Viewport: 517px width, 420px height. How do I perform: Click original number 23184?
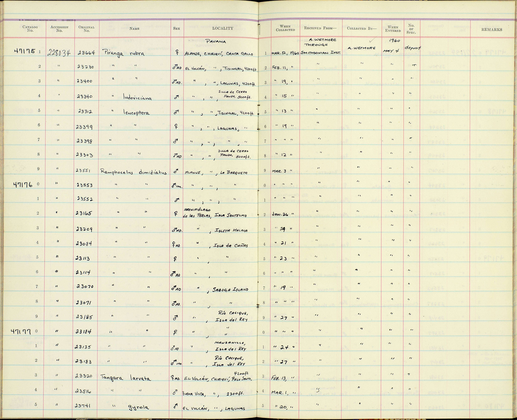click(84, 332)
